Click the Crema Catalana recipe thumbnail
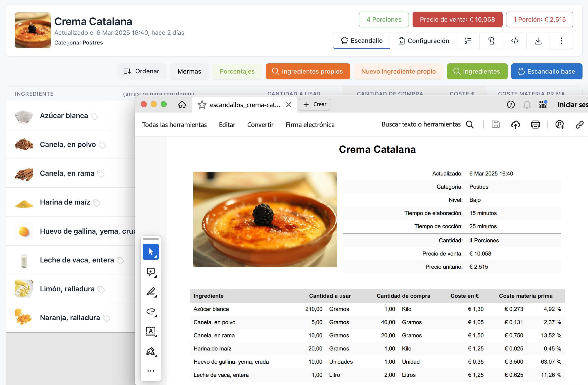The width and height of the screenshot is (588, 385). [33, 30]
